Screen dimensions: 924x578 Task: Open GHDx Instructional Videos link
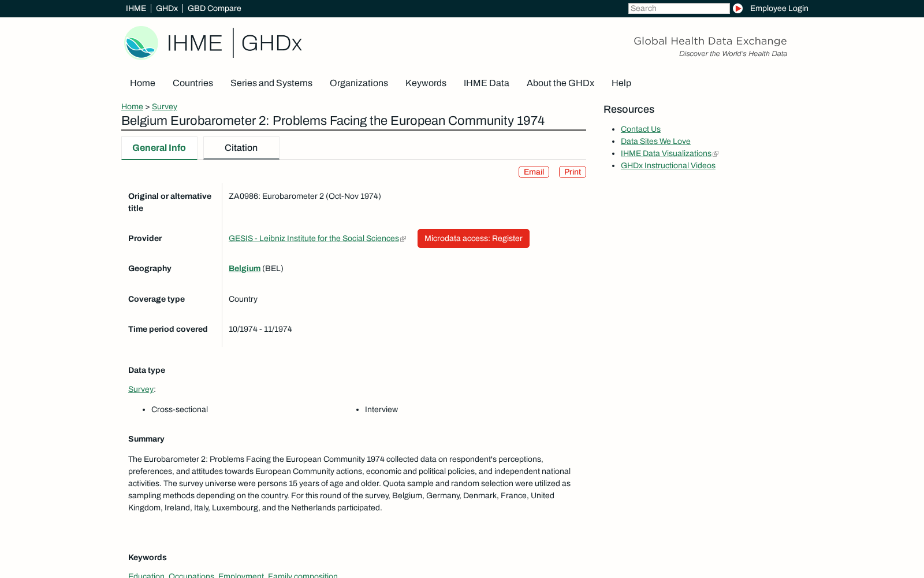pyautogui.click(x=668, y=166)
